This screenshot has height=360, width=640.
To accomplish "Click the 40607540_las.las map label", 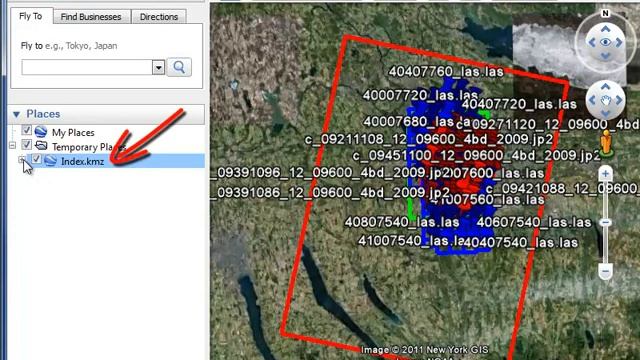I will point(534,222).
